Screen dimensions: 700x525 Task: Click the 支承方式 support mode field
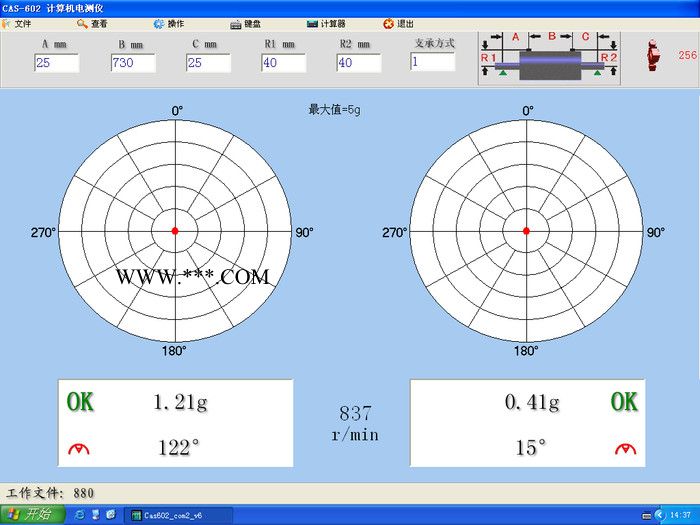pos(432,62)
